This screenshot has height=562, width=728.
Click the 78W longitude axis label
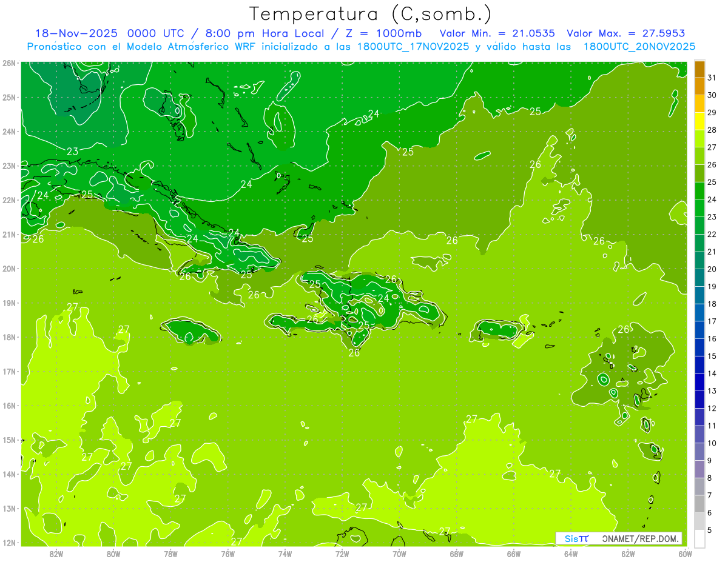[170, 554]
